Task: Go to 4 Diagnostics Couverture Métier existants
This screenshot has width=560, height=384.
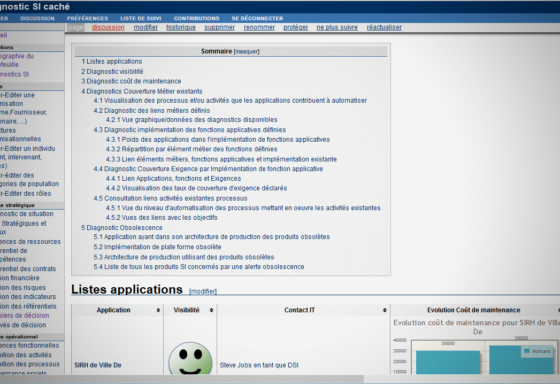Action: click(x=142, y=91)
